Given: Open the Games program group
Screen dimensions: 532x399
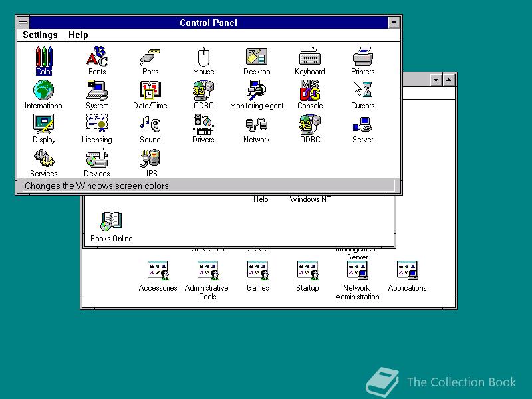Looking at the screenshot, I should pyautogui.click(x=258, y=276).
